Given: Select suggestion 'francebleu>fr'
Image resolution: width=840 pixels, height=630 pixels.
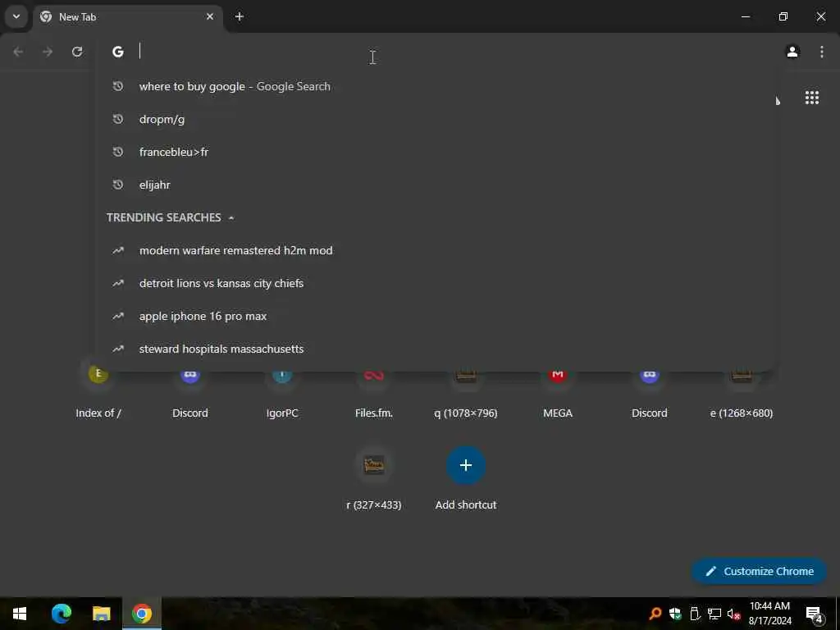Looking at the screenshot, I should coord(436,152).
